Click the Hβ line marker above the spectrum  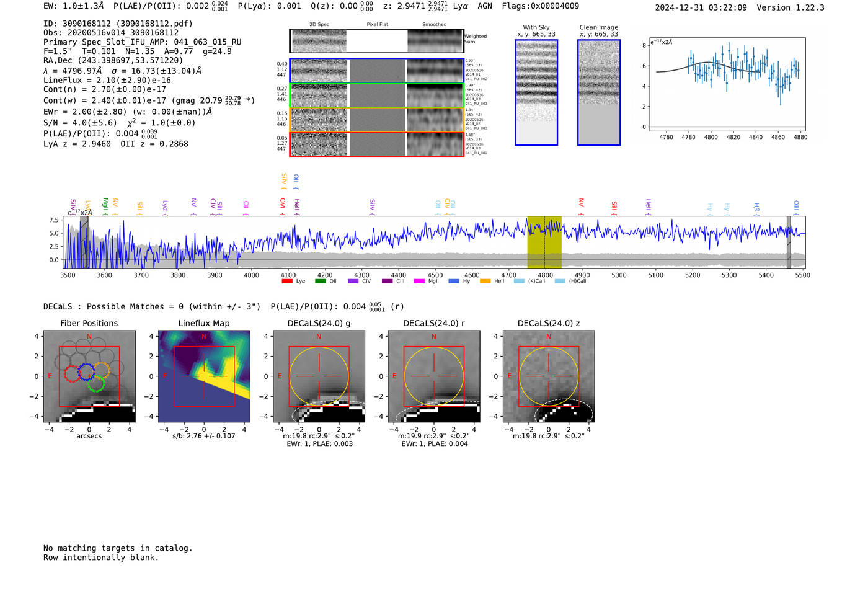[756, 208]
